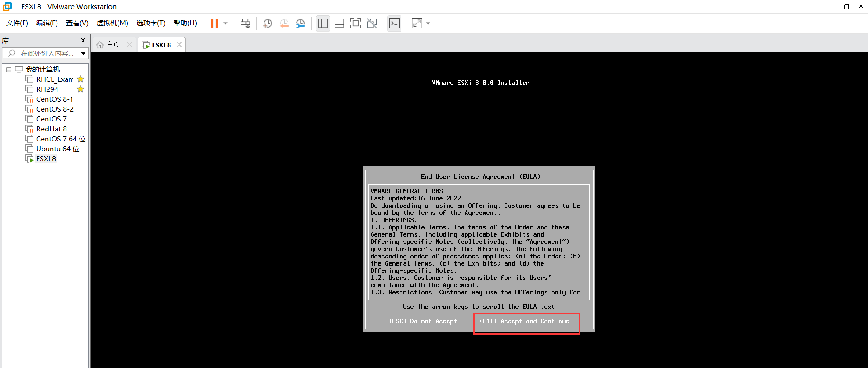Collapse the 我的计算机 tree node
The image size is (868, 368).
[9, 70]
